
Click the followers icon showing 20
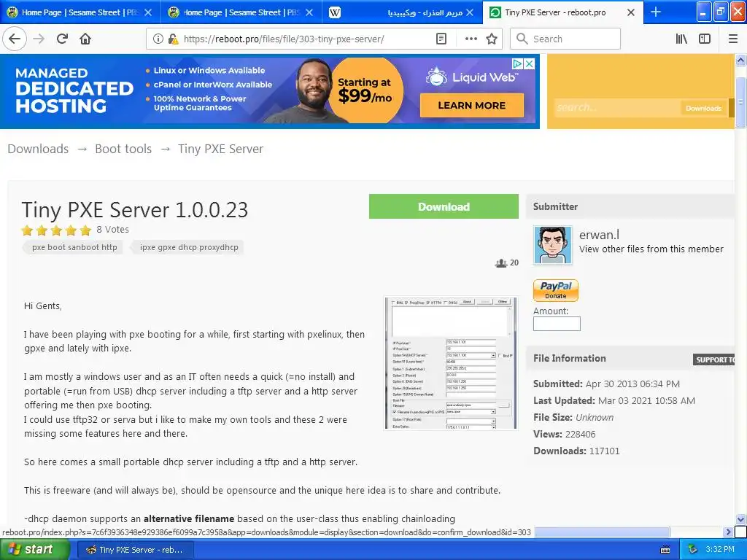click(x=500, y=262)
